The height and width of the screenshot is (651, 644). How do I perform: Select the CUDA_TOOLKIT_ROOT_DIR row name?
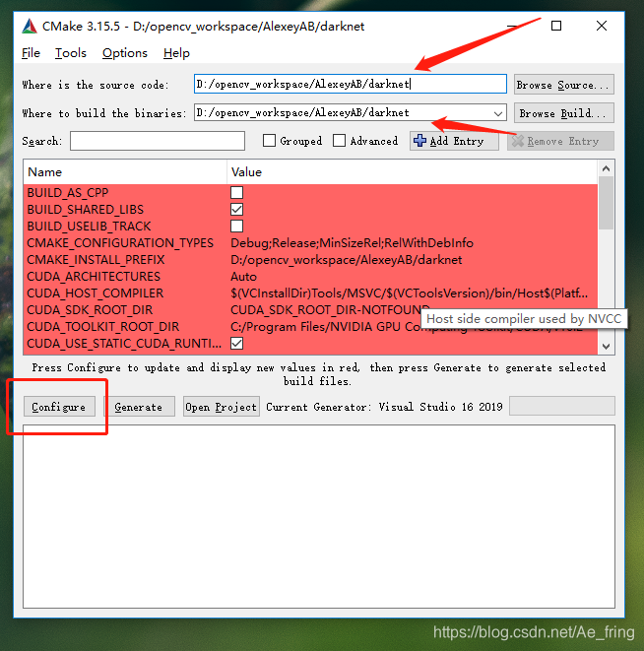[103, 327]
